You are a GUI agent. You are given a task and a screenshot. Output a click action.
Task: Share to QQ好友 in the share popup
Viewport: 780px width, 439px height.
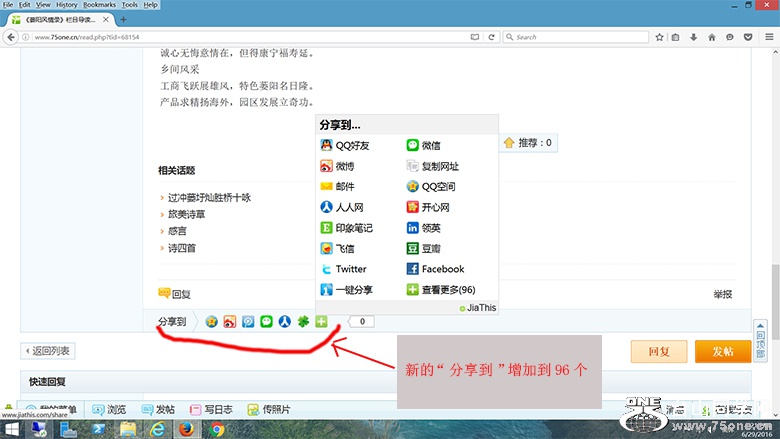coord(344,145)
